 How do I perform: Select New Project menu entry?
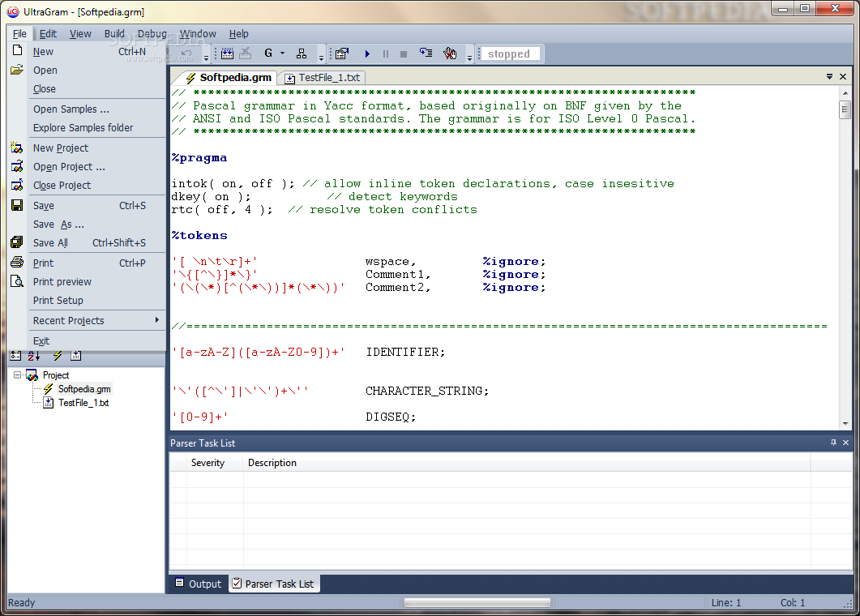(x=88, y=148)
